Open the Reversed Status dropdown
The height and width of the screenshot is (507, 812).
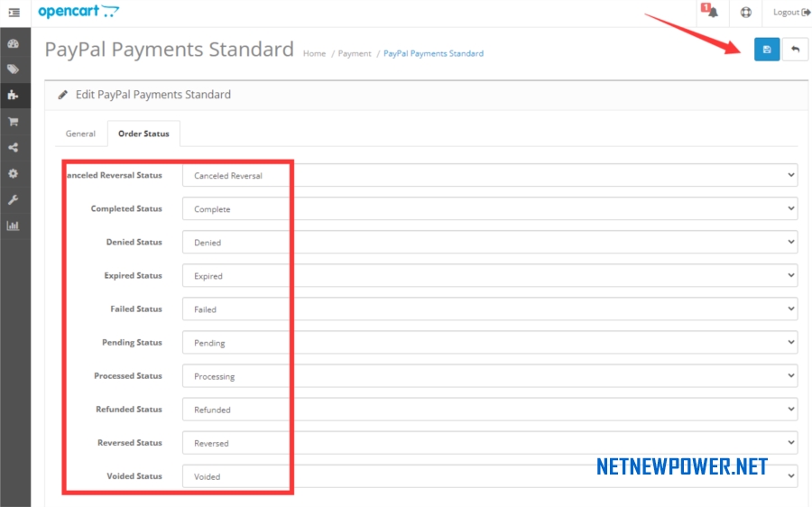(x=490, y=443)
